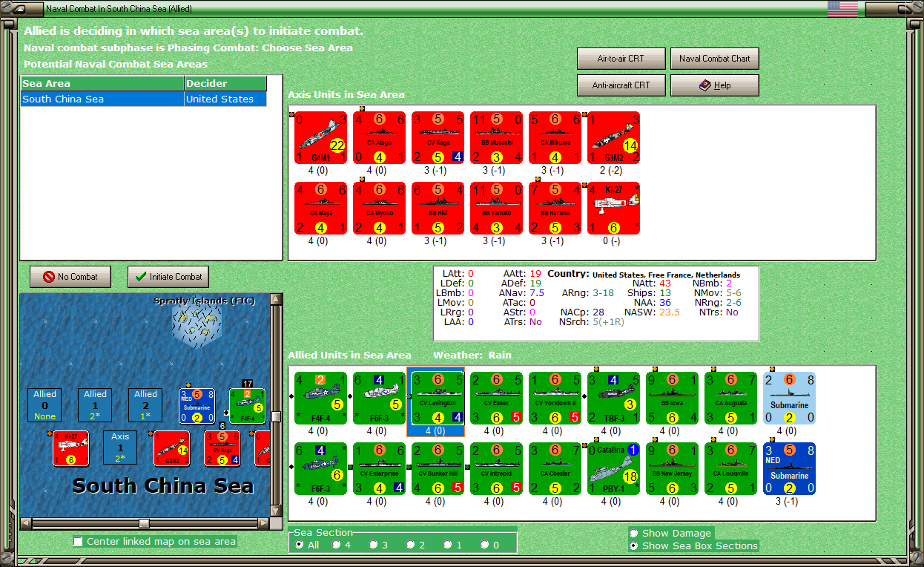Select sea section 2 radio button
This screenshot has width=924, height=567.
(411, 545)
